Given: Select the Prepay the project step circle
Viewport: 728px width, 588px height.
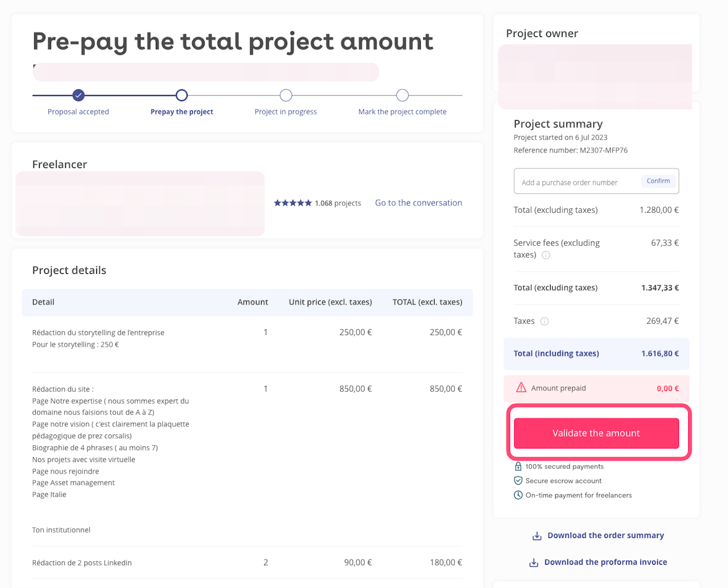Looking at the screenshot, I should pos(181,95).
